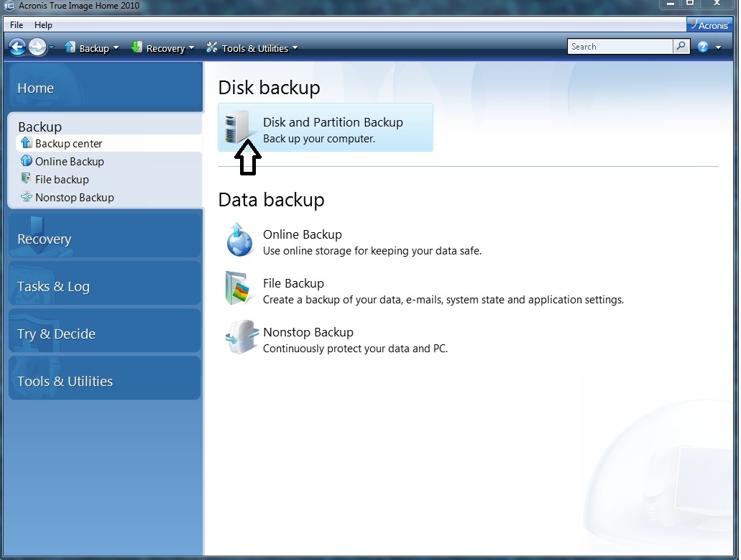Expand the Tools & Utilities dropdown arrow
Screen dimensions: 741x560
pos(295,47)
